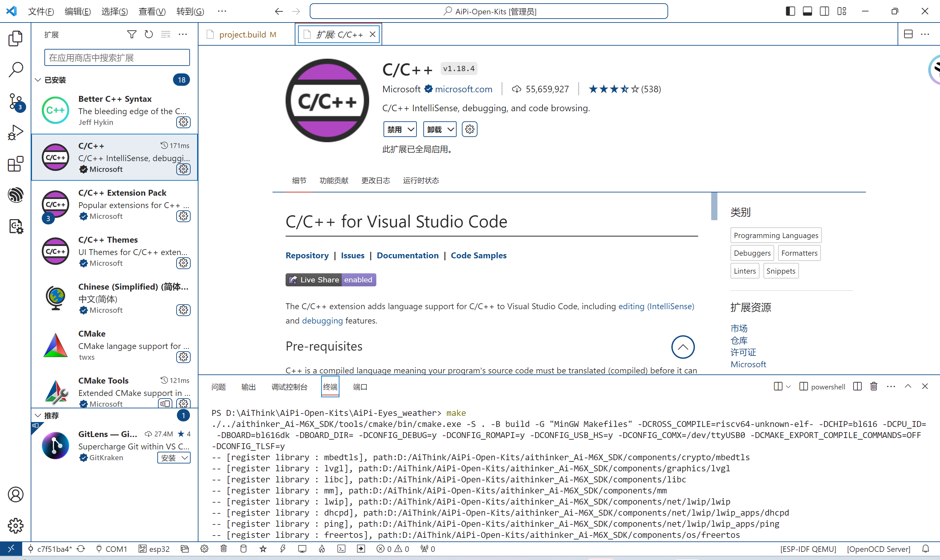Filter extensions with the funnel icon
Screen dimensions: 940x560
pos(132,34)
